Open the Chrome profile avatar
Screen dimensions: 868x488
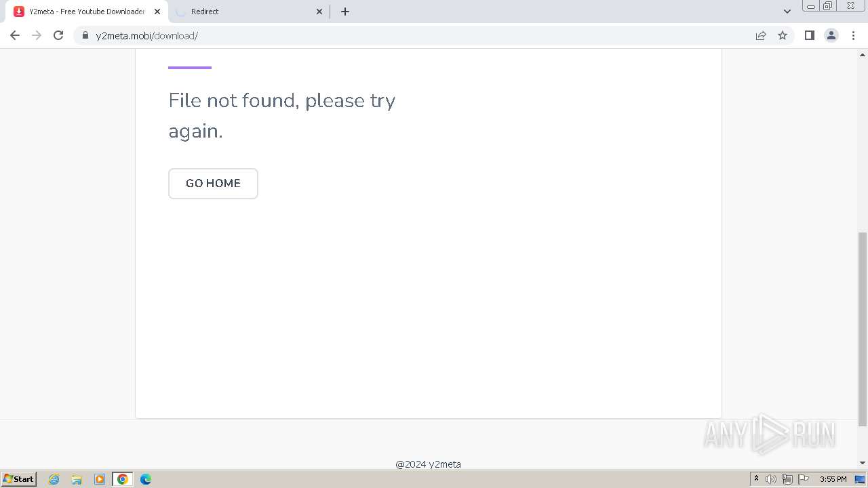pyautogui.click(x=831, y=35)
